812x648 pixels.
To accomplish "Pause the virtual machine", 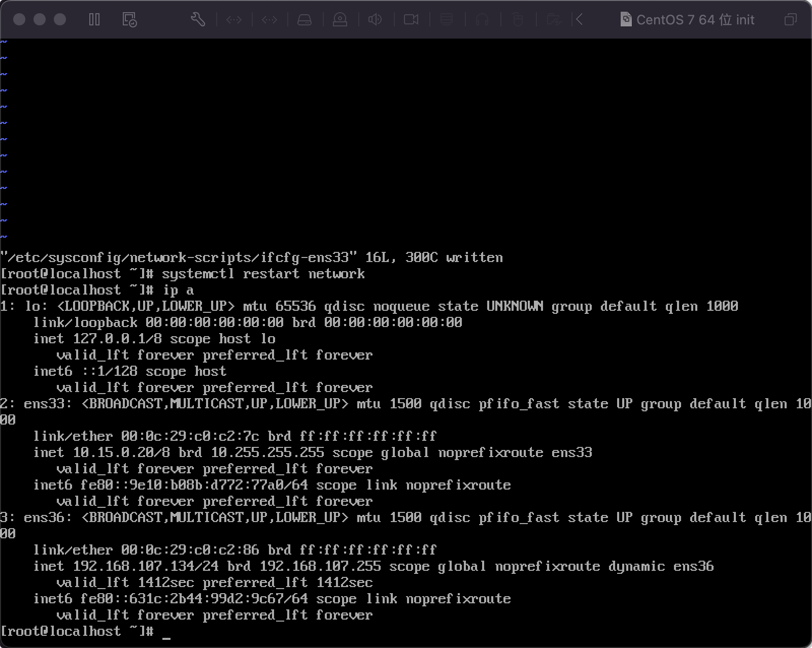I will click(94, 20).
